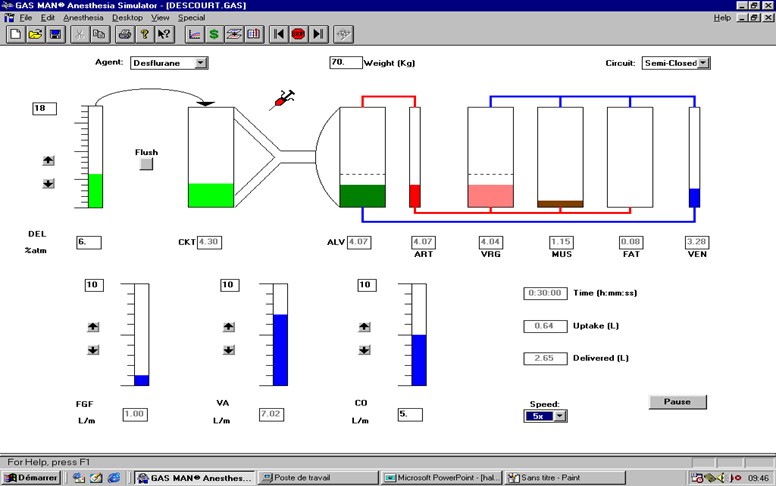Decrease FGF with the down arrow

point(93,349)
